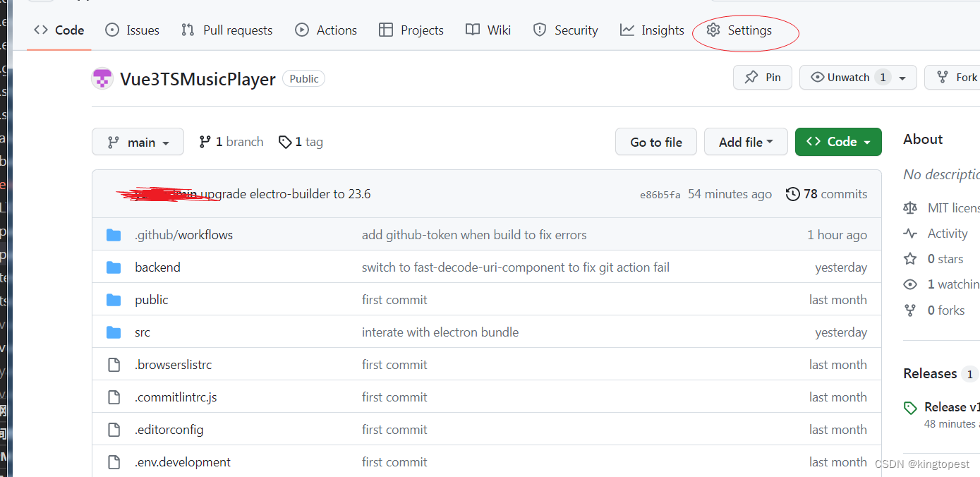Viewport: 980px width, 477px height.
Task: Open the Projects tab
Action: pos(411,30)
